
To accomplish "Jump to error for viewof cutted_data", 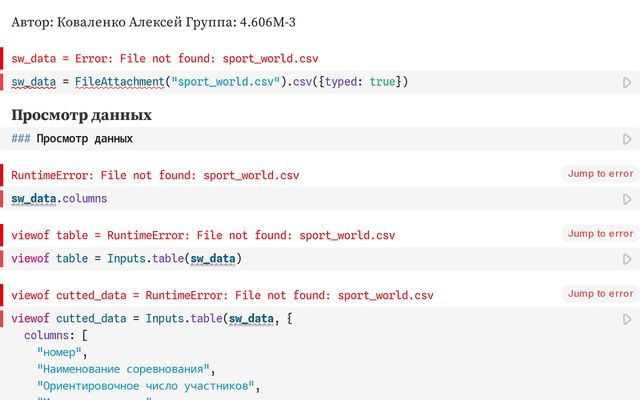I will (600, 294).
